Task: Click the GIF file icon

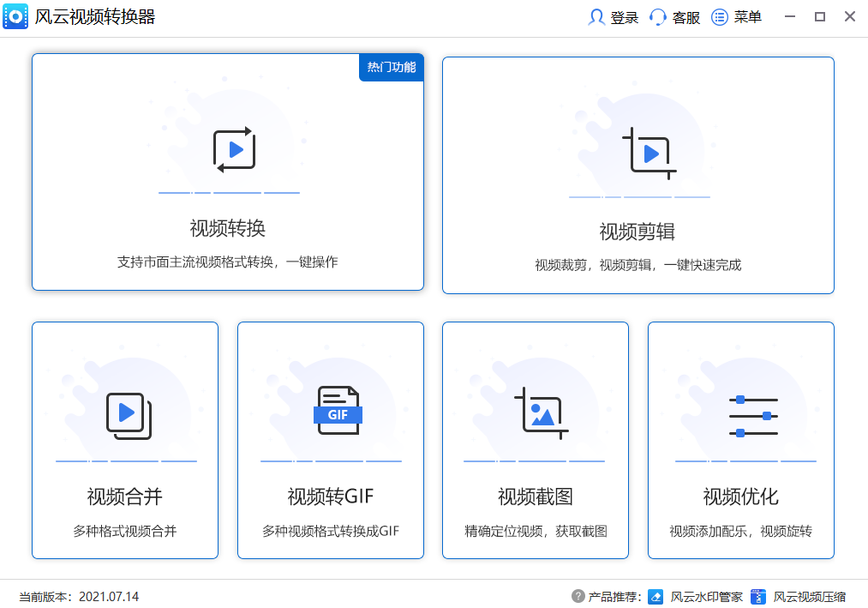Action: [x=338, y=410]
